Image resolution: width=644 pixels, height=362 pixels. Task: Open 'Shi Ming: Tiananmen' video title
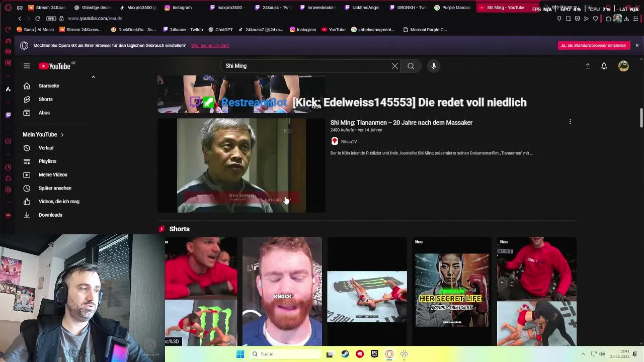pos(401,123)
